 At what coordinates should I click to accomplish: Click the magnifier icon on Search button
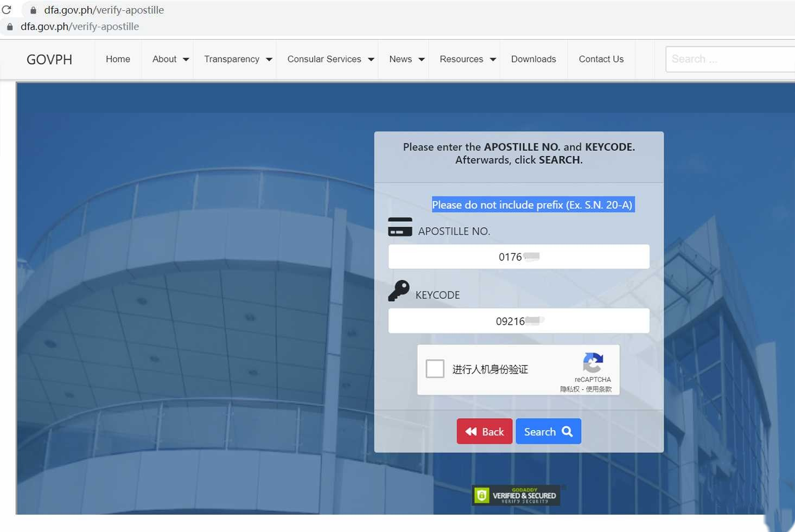tap(567, 431)
